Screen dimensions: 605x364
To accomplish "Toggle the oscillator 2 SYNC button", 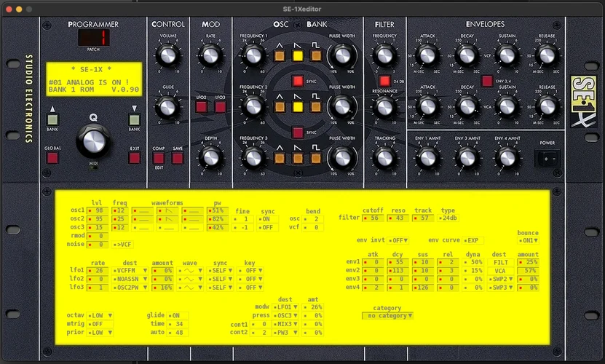I will click(x=297, y=132).
